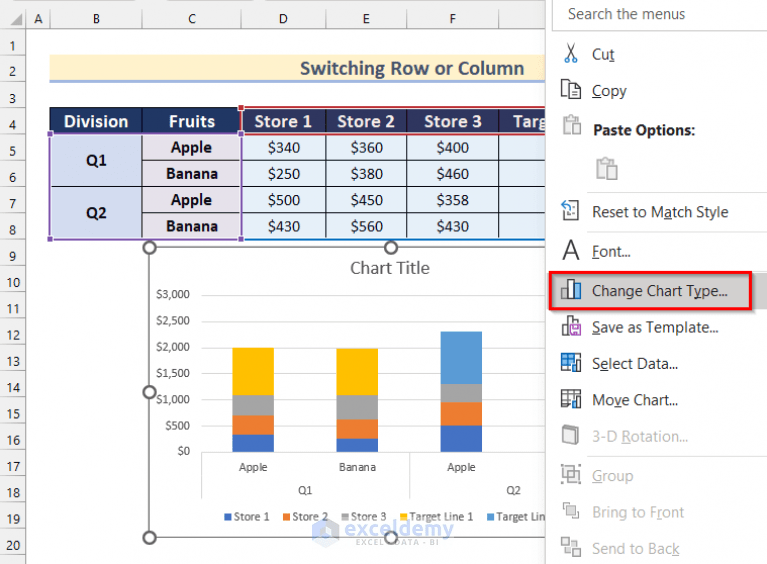
Task: Choose Cut from the context menu
Action: [x=603, y=54]
